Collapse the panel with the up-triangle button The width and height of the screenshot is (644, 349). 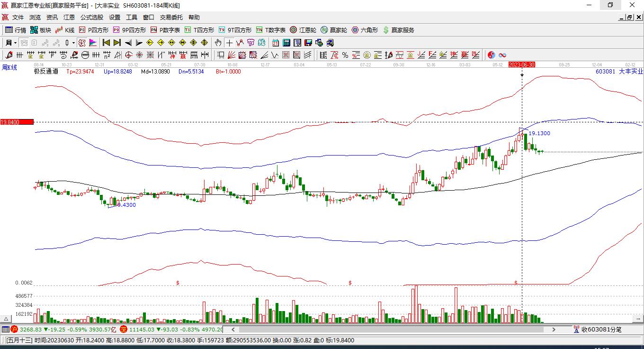[x=6, y=318]
